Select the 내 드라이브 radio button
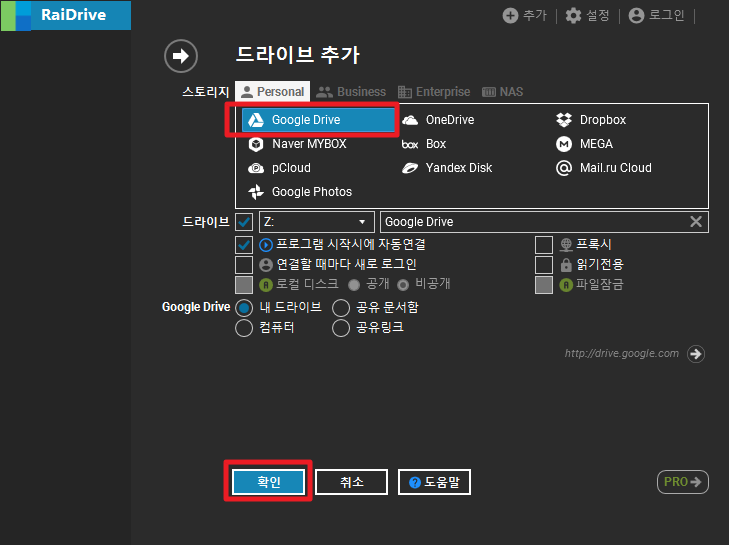 [244, 307]
